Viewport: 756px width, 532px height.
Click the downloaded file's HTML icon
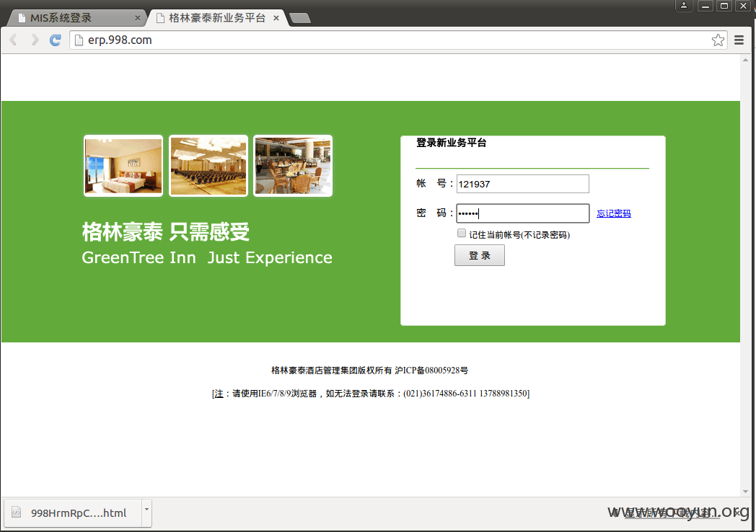tap(16, 513)
